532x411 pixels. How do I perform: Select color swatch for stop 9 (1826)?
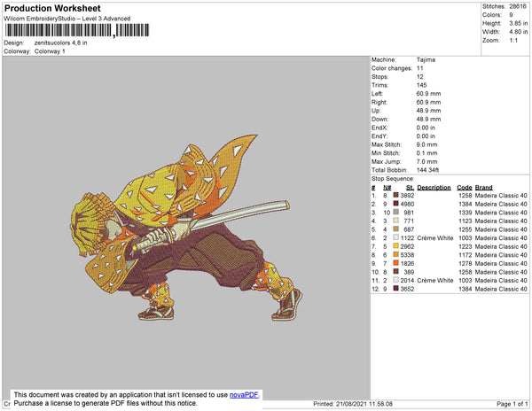pos(395,263)
